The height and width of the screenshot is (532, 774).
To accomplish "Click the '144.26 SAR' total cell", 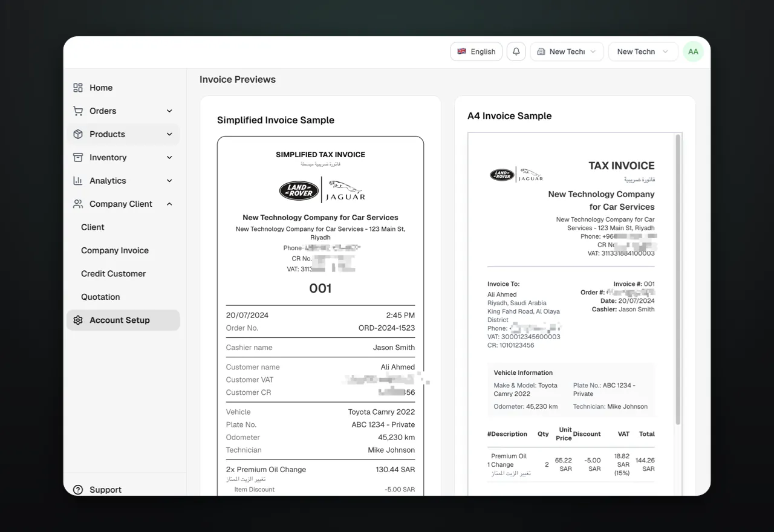I will pos(645,465).
